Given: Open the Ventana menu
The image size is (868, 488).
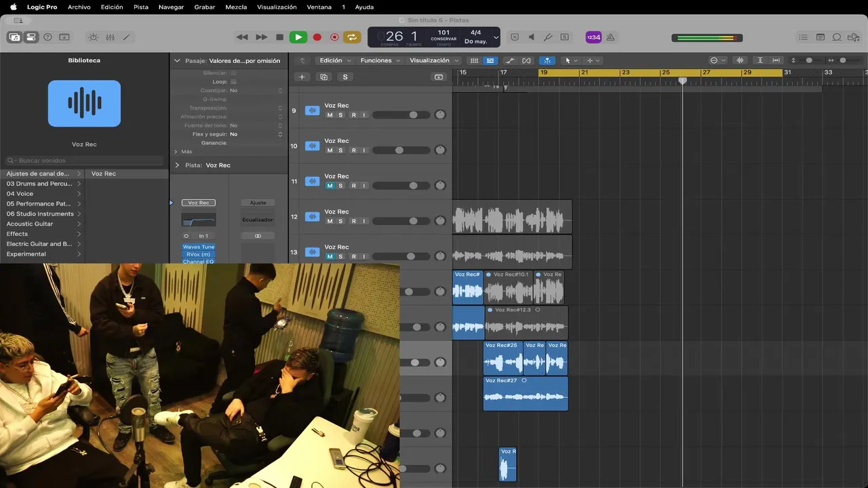Looking at the screenshot, I should point(319,7).
